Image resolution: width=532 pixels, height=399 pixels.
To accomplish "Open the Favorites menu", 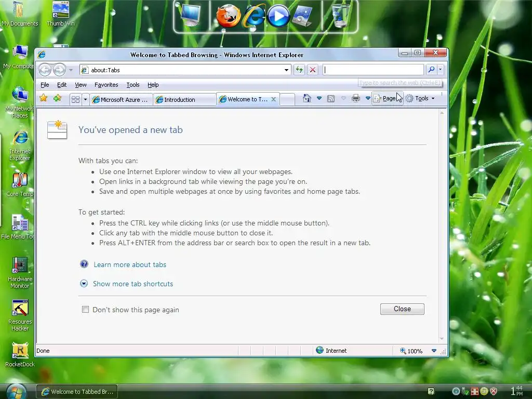I will click(106, 85).
